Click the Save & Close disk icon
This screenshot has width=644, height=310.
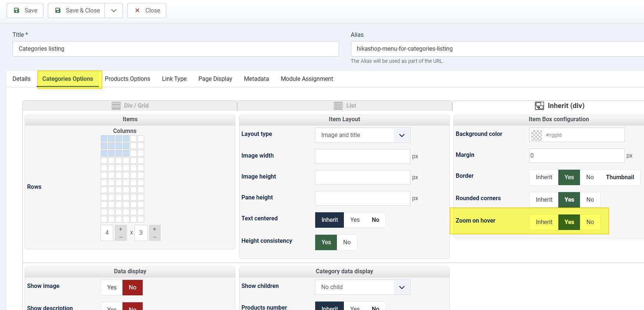click(58, 10)
